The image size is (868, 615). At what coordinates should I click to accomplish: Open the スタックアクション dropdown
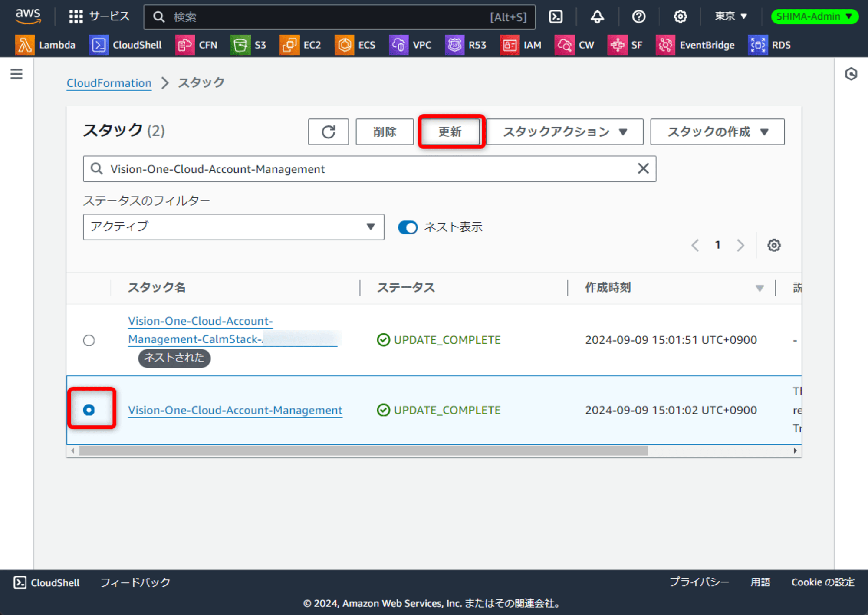pos(565,132)
